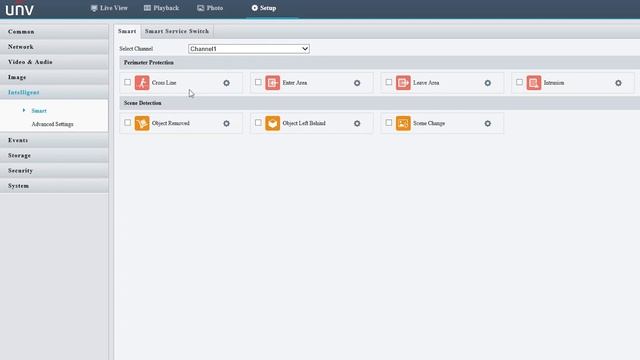This screenshot has width=640, height=360.
Task: Click the Perimeter Protection heading
Action: point(149,62)
